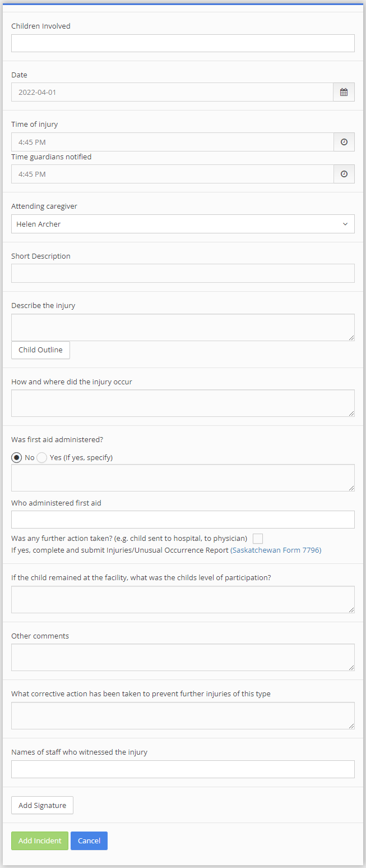The width and height of the screenshot is (366, 868).
Task: Click the corrective action text area
Action: pyautogui.click(x=183, y=715)
